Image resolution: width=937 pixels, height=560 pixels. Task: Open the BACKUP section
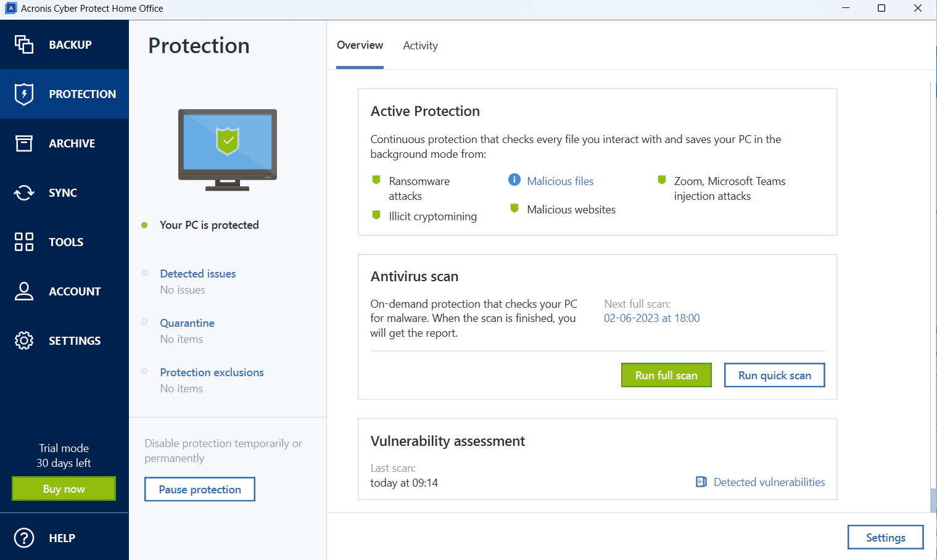pos(64,44)
